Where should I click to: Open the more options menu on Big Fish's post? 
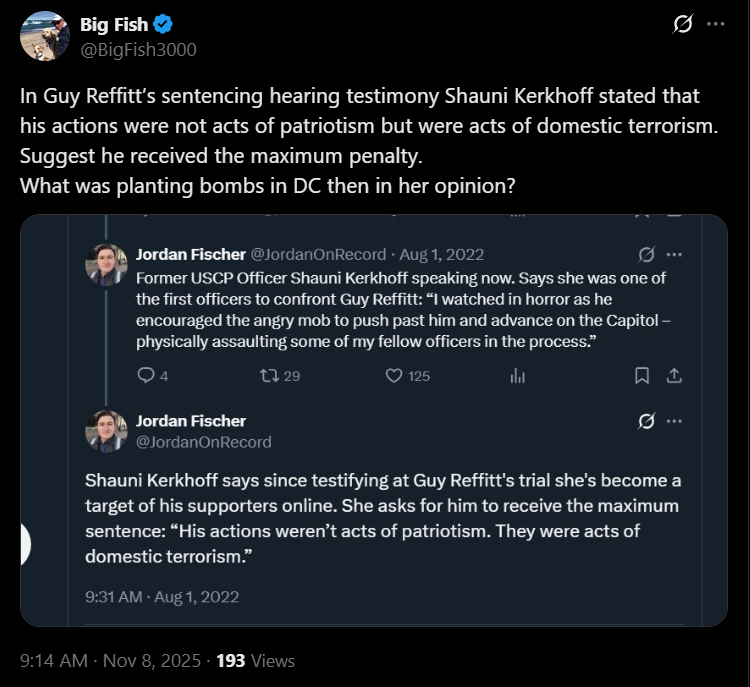715,26
